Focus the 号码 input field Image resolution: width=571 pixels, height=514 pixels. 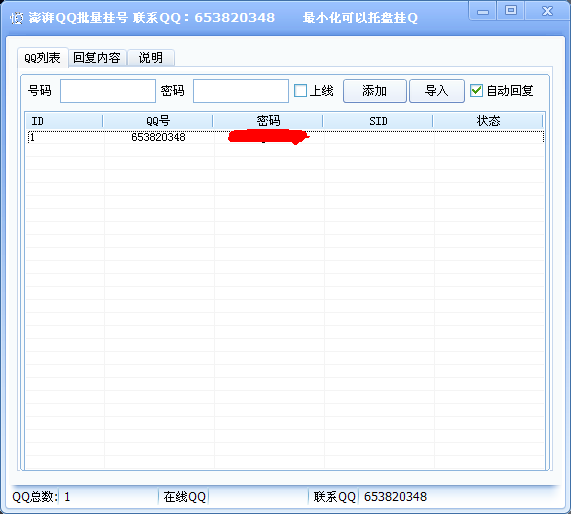(x=108, y=91)
